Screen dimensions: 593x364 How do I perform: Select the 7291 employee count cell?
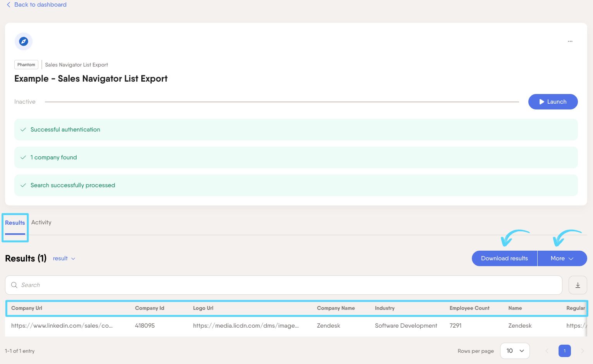(456, 326)
